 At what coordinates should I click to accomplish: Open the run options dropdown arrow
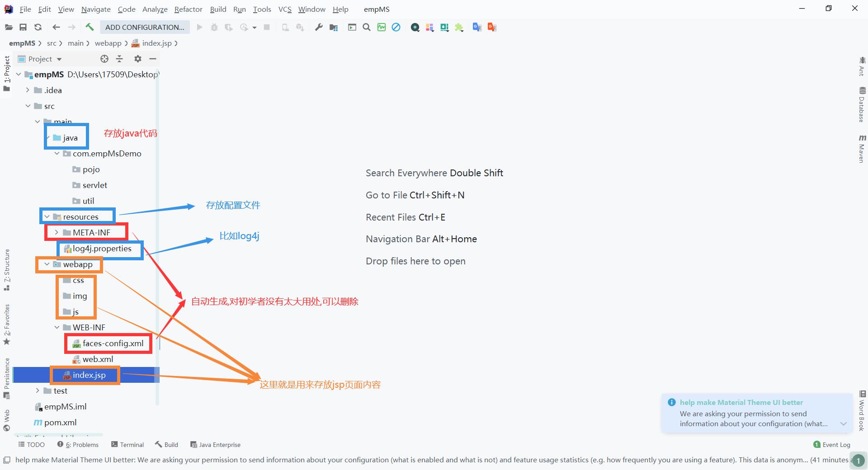click(255, 28)
